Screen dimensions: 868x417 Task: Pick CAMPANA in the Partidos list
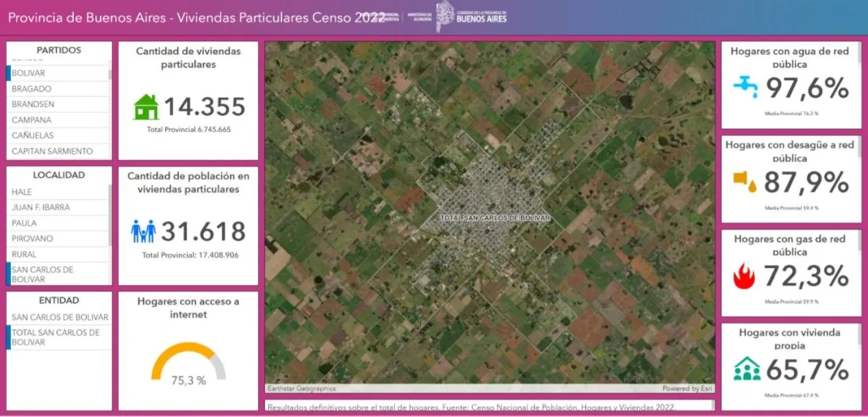pyautogui.click(x=31, y=120)
